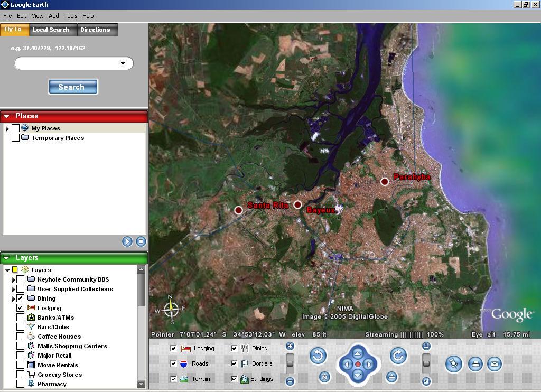Click the red center button of the pan control
Viewport: 541px width, 392px height.
(358, 364)
